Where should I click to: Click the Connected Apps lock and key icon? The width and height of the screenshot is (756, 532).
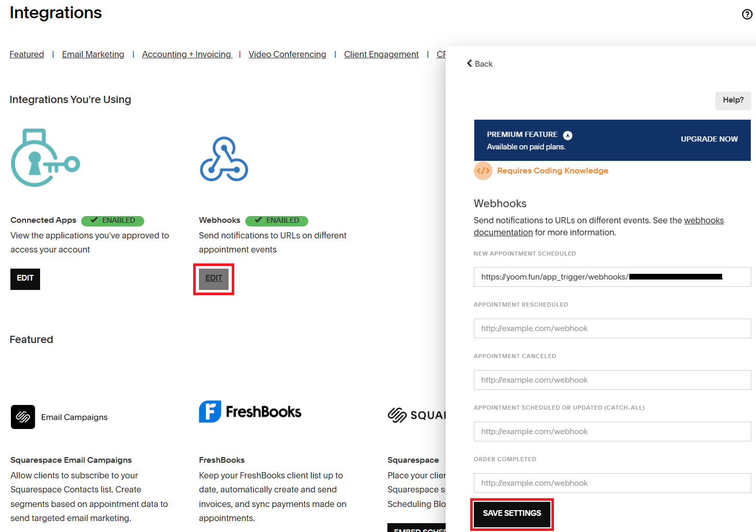point(45,158)
